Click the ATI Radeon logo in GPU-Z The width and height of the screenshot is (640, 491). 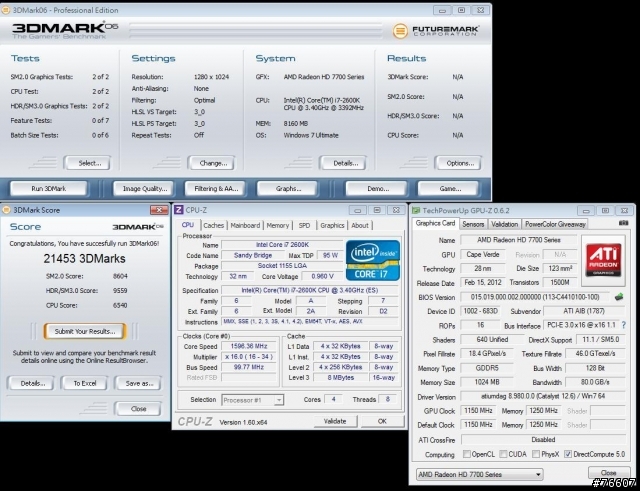[x=603, y=260]
